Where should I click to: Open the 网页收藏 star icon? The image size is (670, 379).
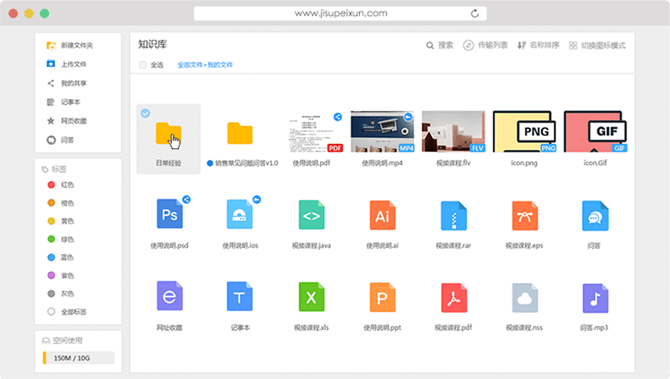click(x=51, y=121)
